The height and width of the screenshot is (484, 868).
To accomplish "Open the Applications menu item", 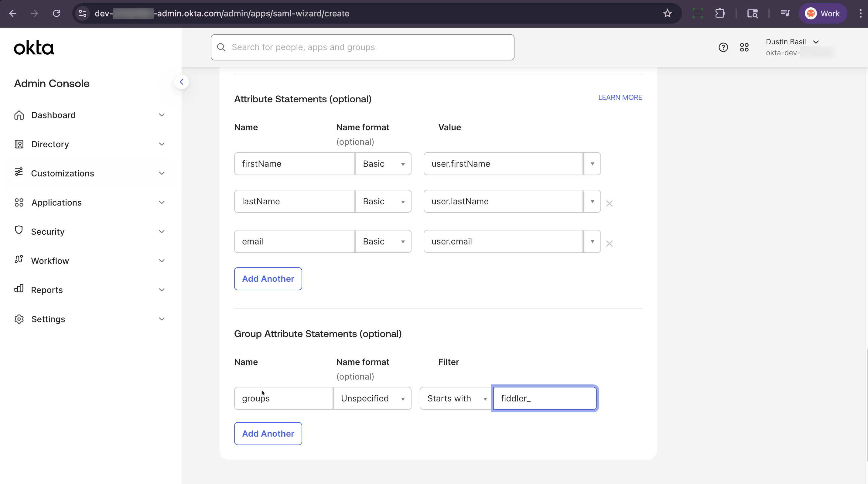I will point(90,203).
